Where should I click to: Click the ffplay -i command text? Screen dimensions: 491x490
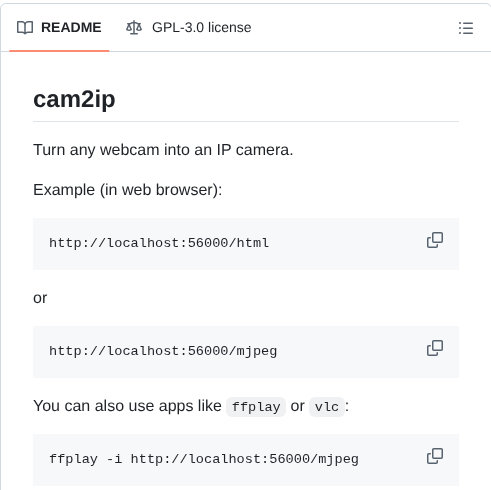point(204,459)
